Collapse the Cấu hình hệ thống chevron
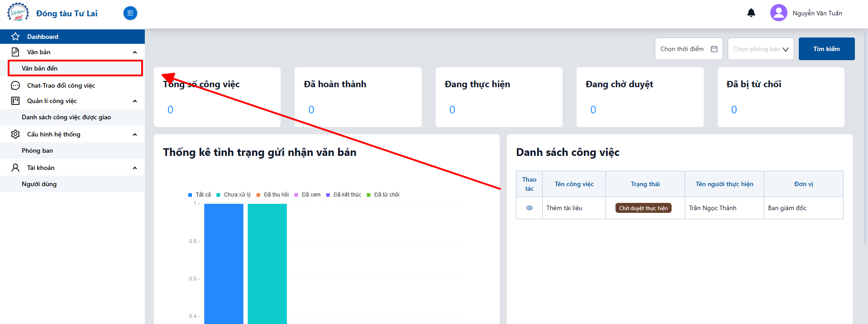The height and width of the screenshot is (324, 868). pyautogui.click(x=135, y=135)
